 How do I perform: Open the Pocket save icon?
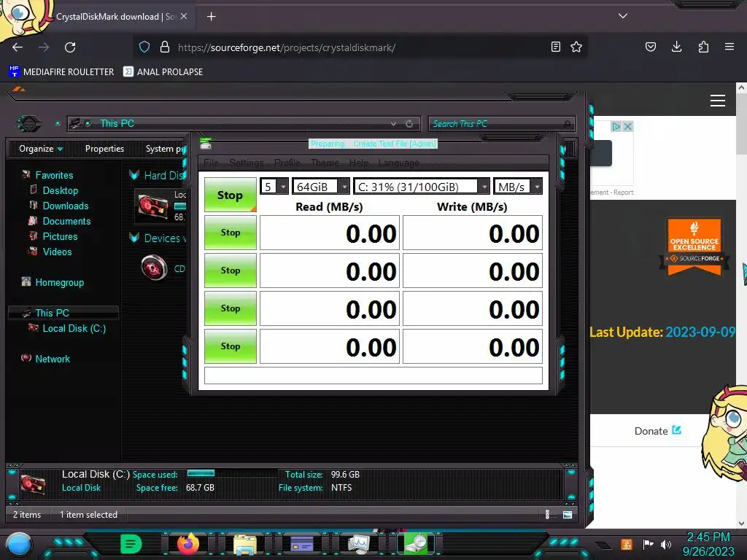(x=650, y=47)
